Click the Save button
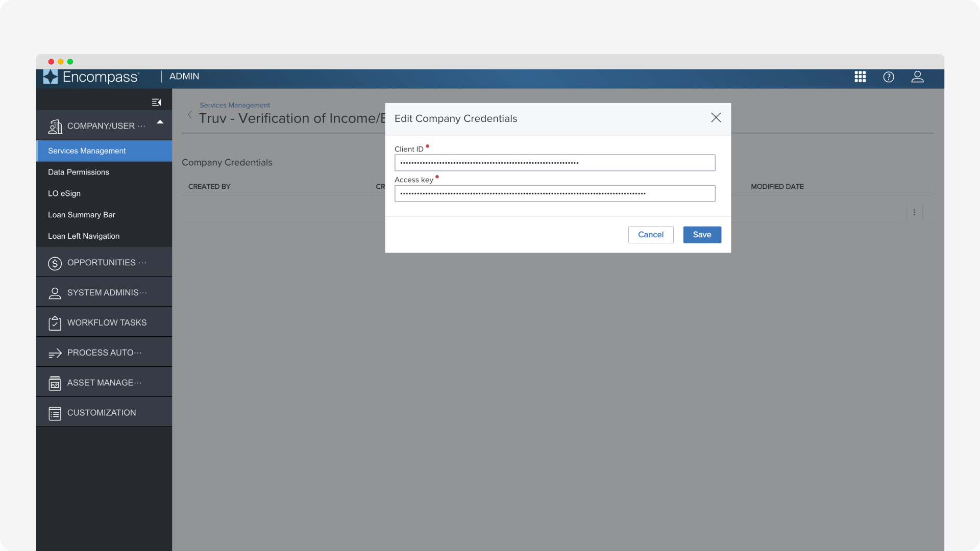This screenshot has width=980, height=551. coord(702,235)
